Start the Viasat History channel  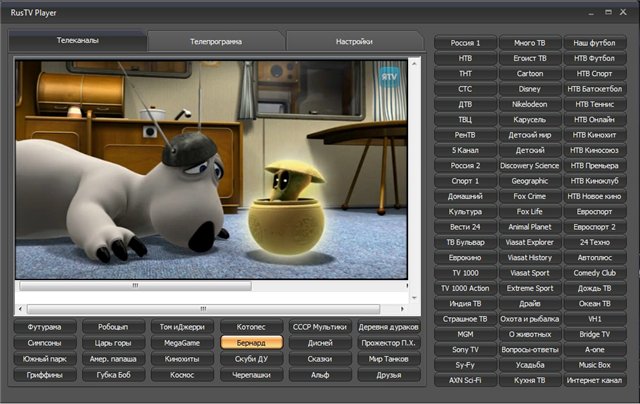pos(529,257)
